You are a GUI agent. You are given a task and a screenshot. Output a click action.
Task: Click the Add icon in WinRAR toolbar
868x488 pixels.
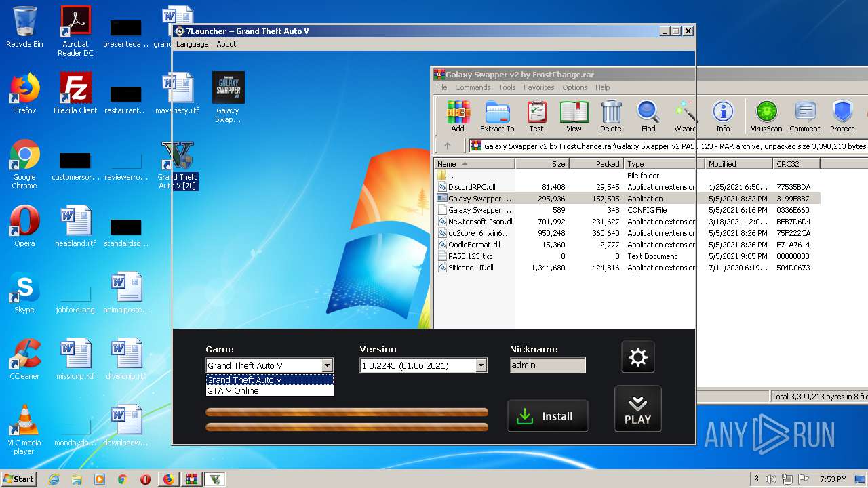point(458,116)
